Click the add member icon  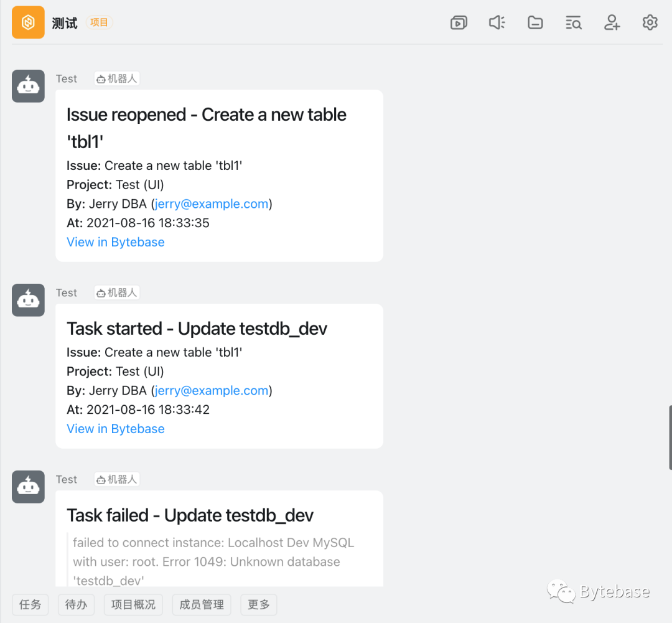point(612,22)
